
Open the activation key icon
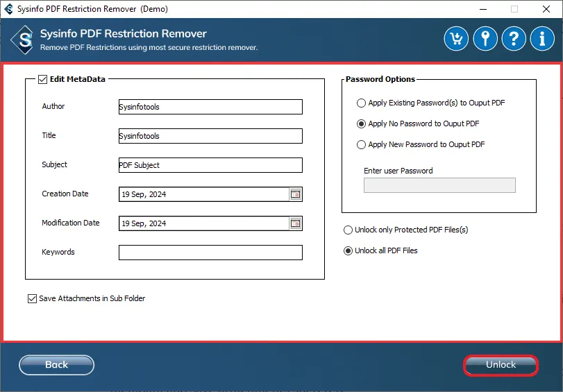485,39
